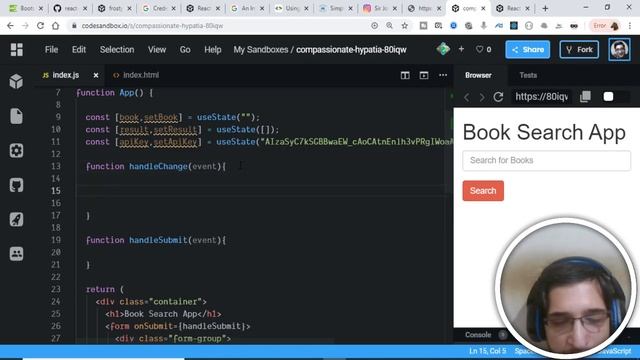Viewport: 640px width, 360px height.
Task: Click the green sandbox logo icon
Action: 443,49
